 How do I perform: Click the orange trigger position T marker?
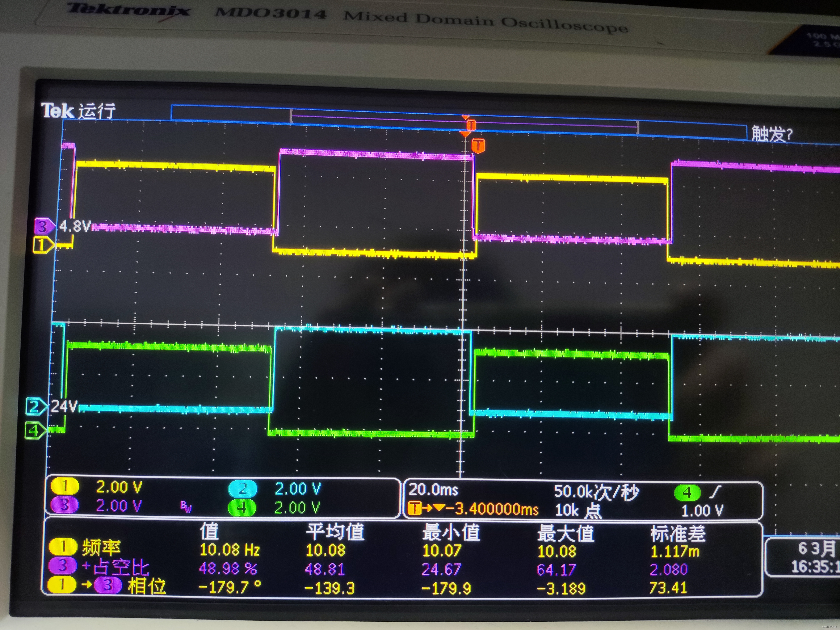[478, 146]
